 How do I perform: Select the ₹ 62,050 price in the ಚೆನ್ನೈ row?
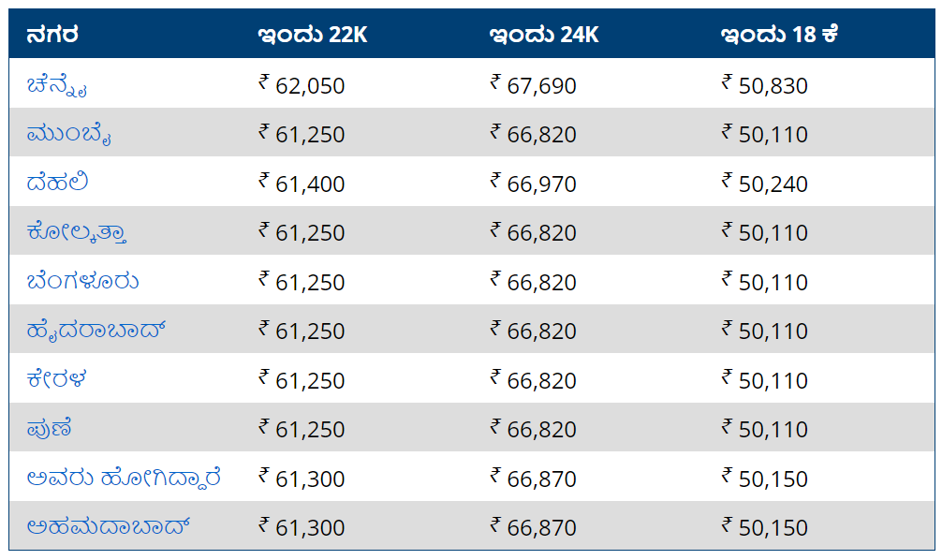click(x=302, y=85)
